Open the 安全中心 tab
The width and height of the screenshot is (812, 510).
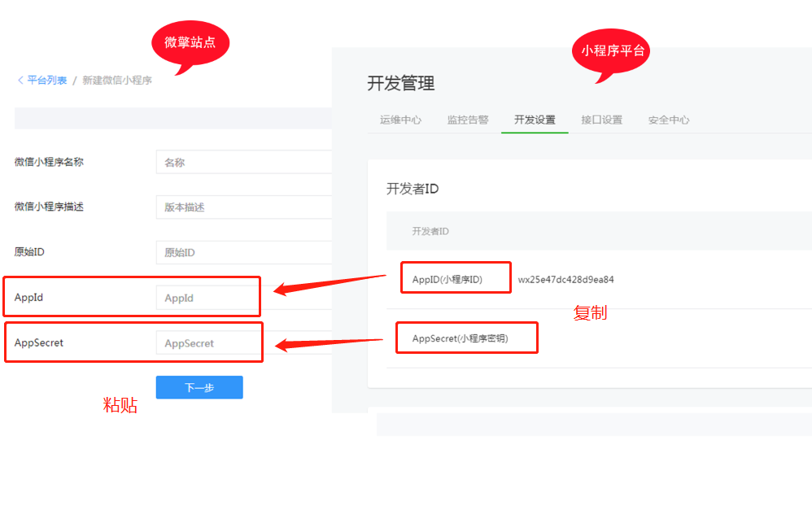pos(669,120)
